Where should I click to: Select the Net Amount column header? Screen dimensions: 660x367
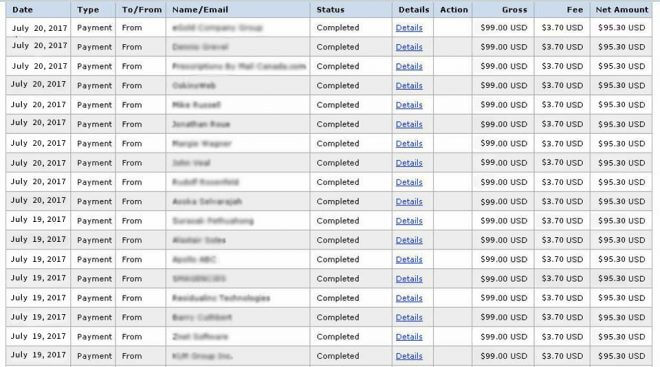coord(622,9)
